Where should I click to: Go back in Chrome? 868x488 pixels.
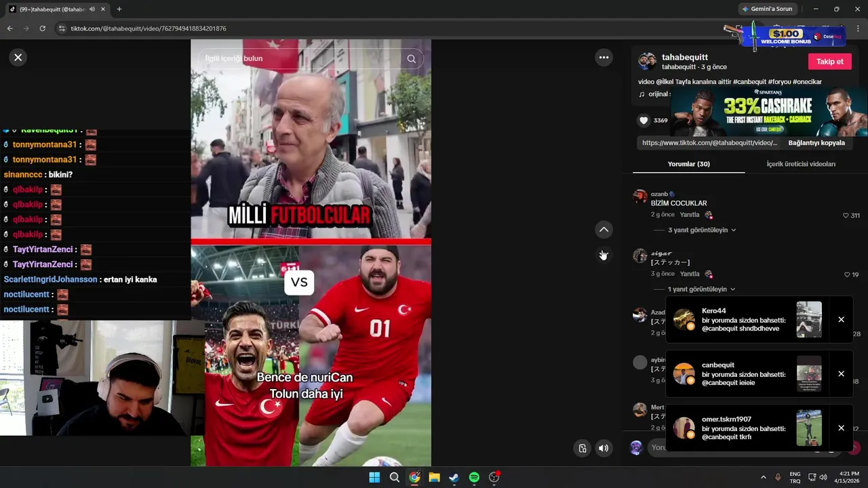pos(9,28)
